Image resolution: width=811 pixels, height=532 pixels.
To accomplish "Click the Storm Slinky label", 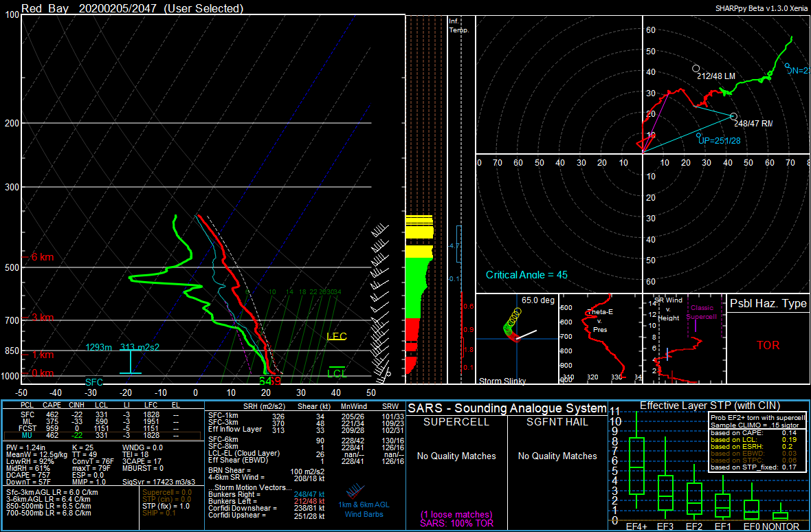I will tap(502, 381).
